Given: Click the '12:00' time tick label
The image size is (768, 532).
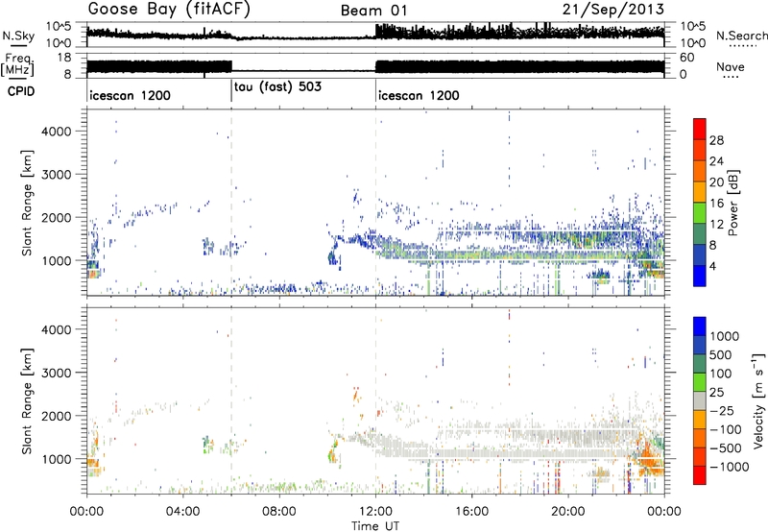Looking at the screenshot, I should click(x=375, y=512).
